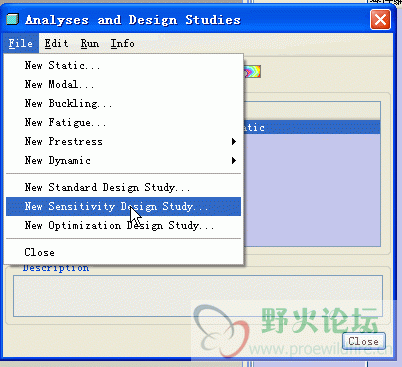
Task: Click the window title bar app icon
Action: pos(12,19)
